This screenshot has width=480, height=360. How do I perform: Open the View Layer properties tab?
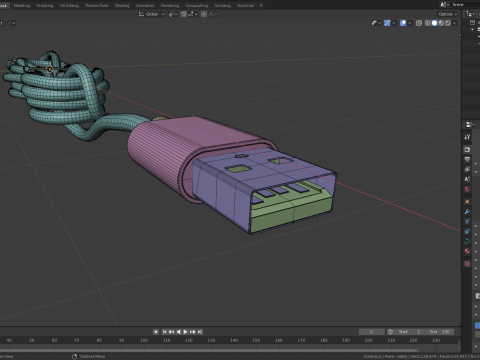467,169
